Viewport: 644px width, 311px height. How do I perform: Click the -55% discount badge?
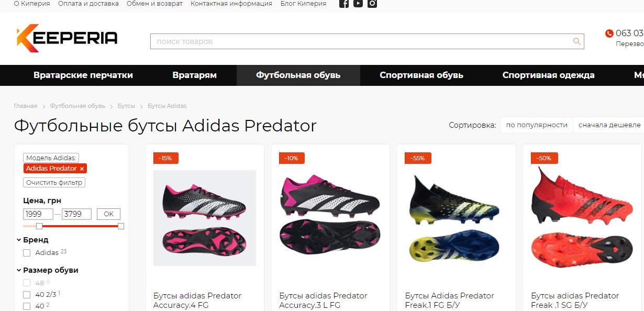pos(418,158)
